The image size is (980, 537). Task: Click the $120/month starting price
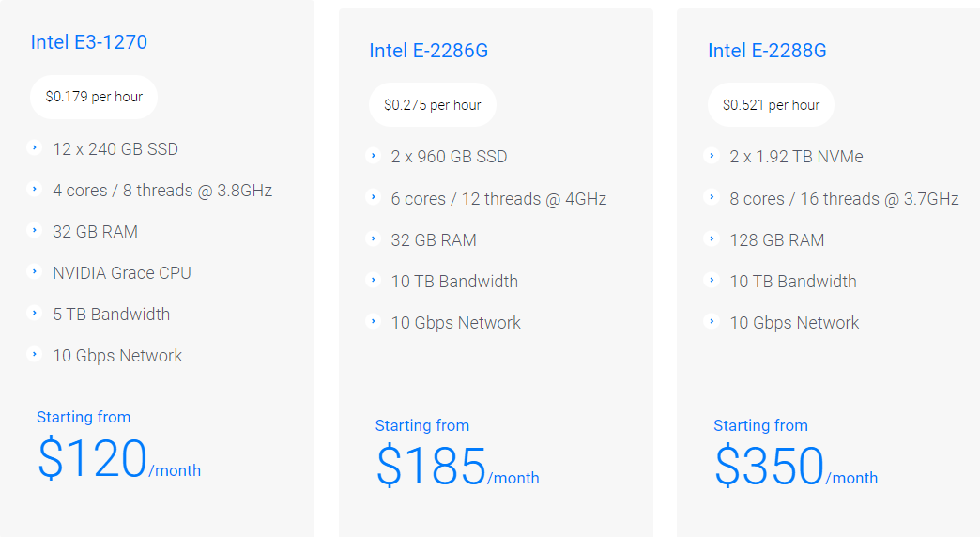pos(118,459)
